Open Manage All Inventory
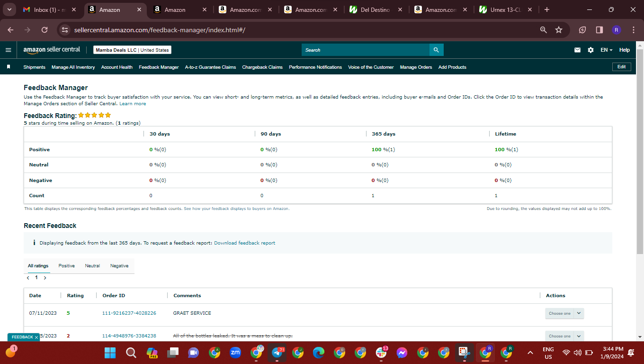This screenshot has width=644, height=364. click(x=73, y=67)
